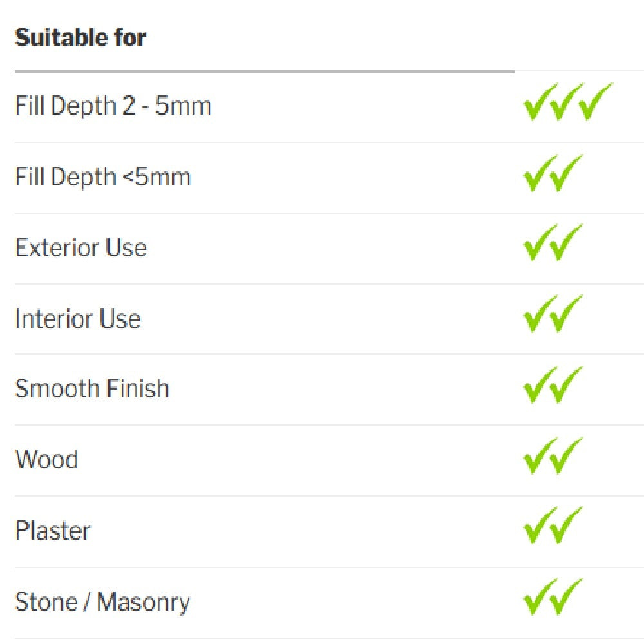Viewport: 644px width, 644px height.
Task: Select the green ticks next to Exterior Use
Action: tap(553, 245)
